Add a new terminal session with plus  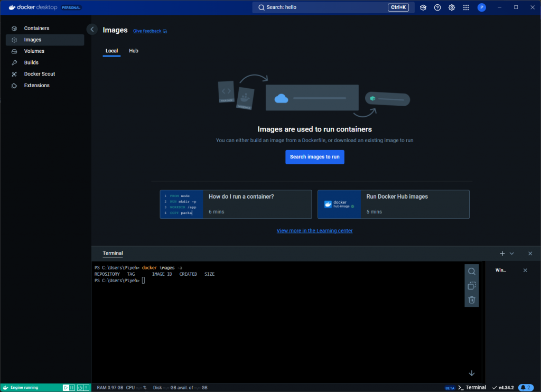tap(502, 254)
